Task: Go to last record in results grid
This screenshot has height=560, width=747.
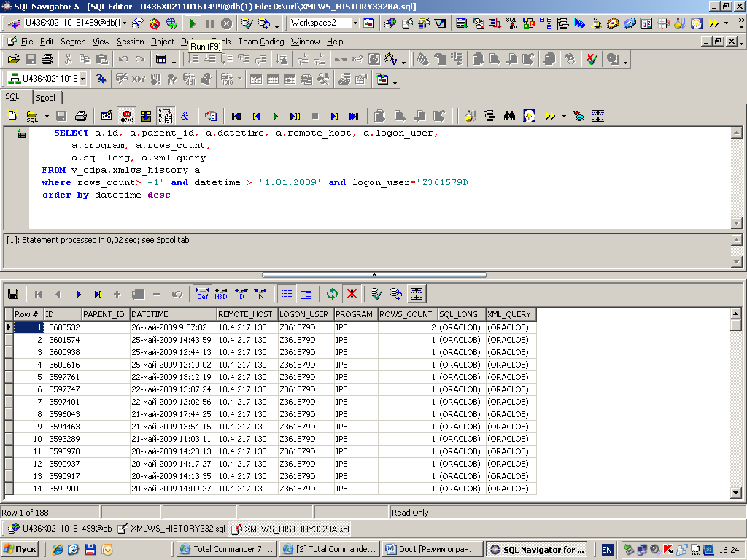Action: click(98, 294)
